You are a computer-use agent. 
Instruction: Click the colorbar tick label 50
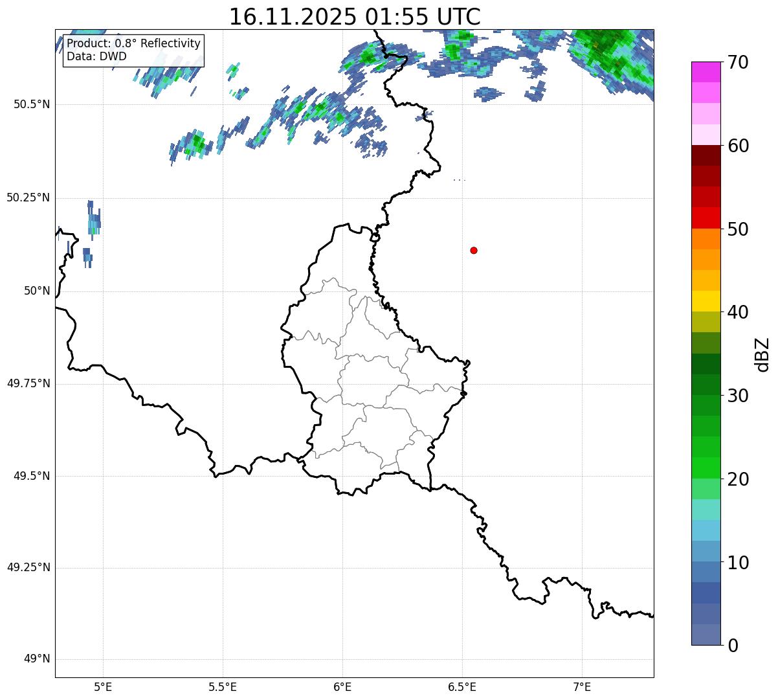point(737,229)
